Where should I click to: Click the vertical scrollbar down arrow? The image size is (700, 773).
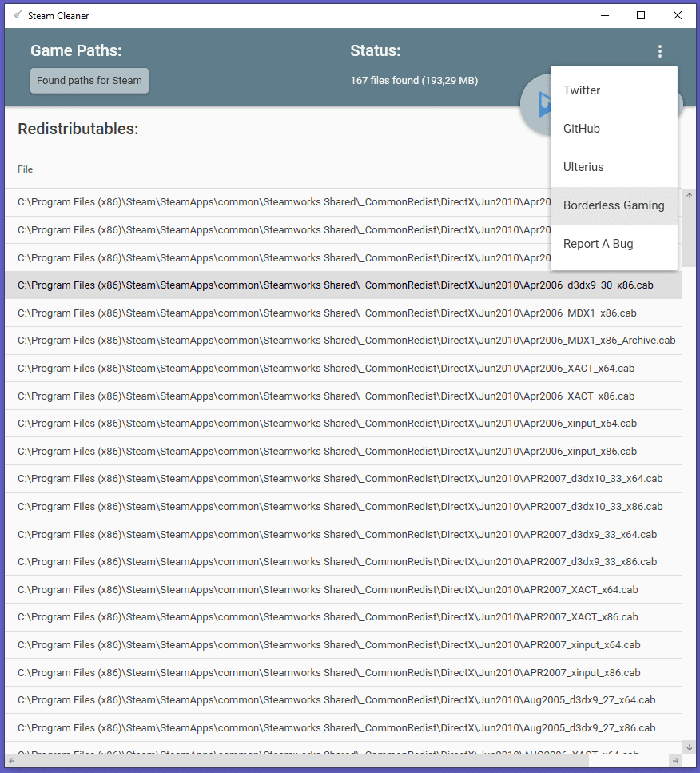click(x=689, y=747)
